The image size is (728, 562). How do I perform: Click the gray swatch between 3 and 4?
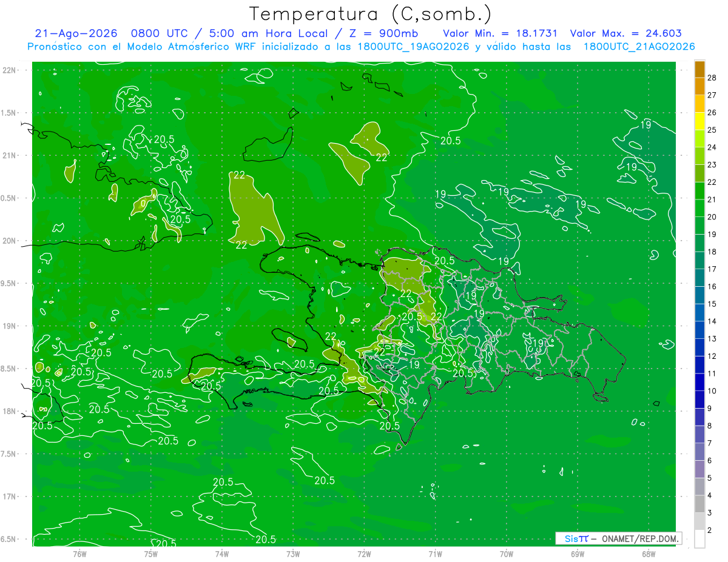pyautogui.click(x=699, y=504)
